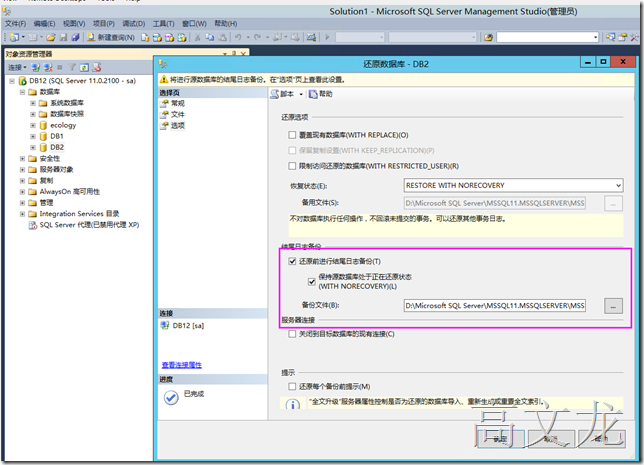Click the New Project toolbar icon

14,37
